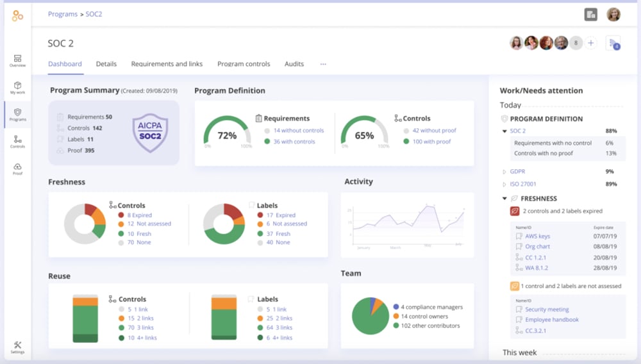Select the Controls sidebar icon

click(17, 142)
